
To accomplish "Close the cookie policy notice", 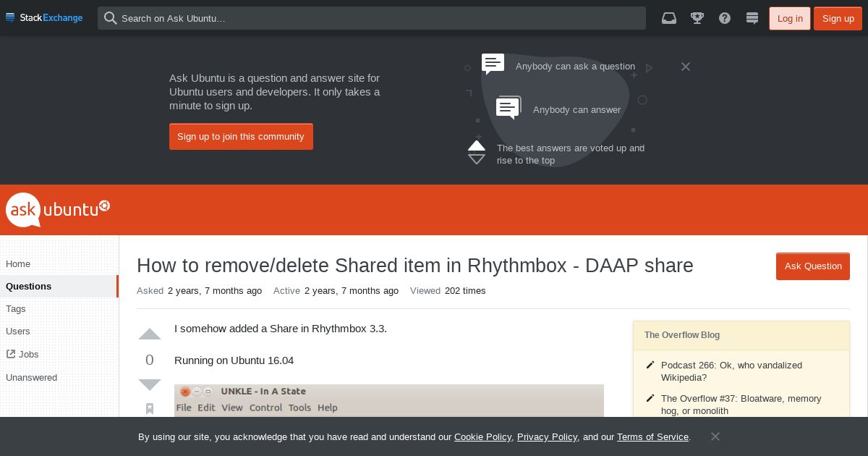I will coord(715,436).
